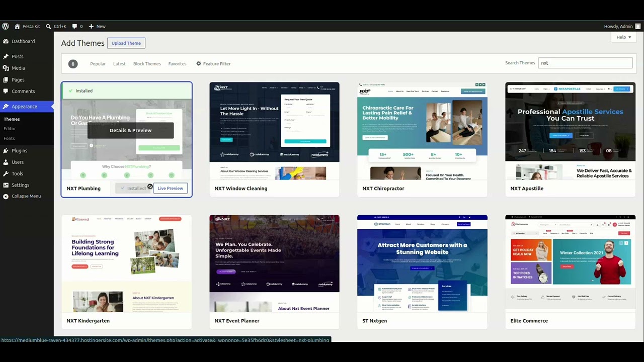Viewport: 644px width, 362px height.
Task: Open the New content dropdown label
Action: (x=101, y=26)
